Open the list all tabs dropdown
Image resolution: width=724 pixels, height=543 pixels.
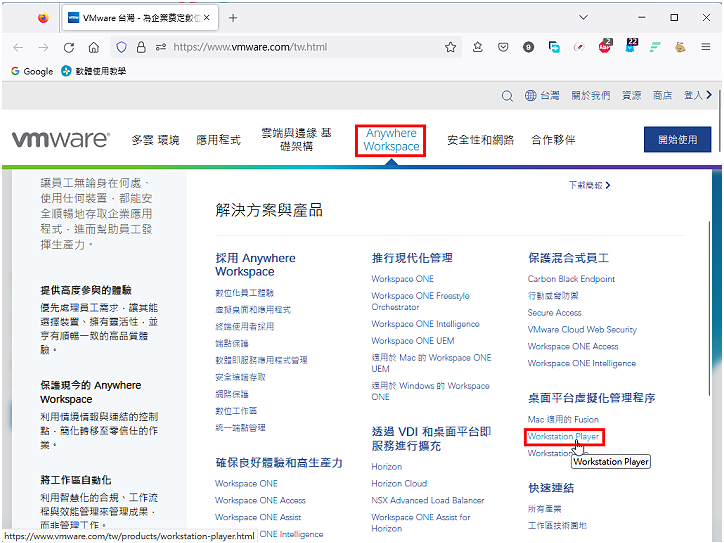pos(584,18)
